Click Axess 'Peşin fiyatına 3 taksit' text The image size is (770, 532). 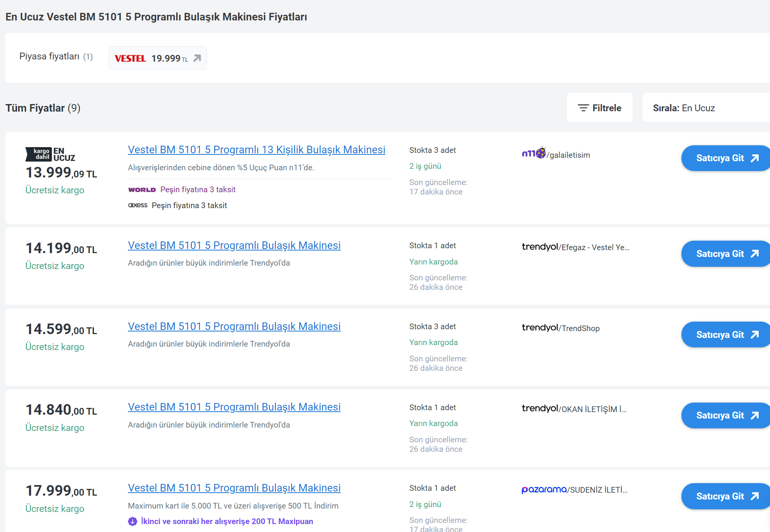pyautogui.click(x=189, y=205)
